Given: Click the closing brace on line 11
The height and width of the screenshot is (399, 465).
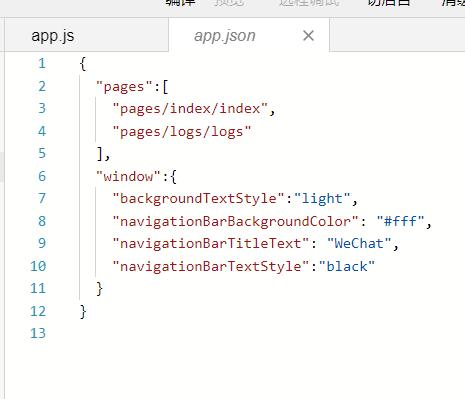Looking at the screenshot, I should [99, 289].
